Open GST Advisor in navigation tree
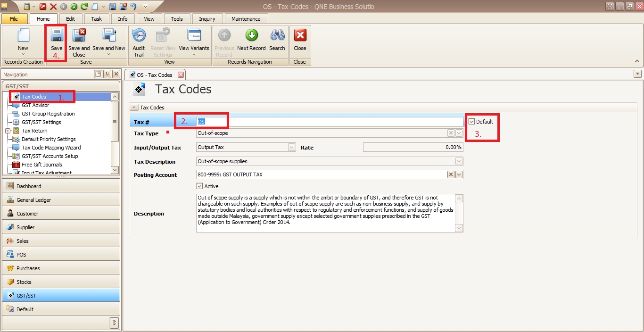This screenshot has width=644, height=332. pos(35,105)
